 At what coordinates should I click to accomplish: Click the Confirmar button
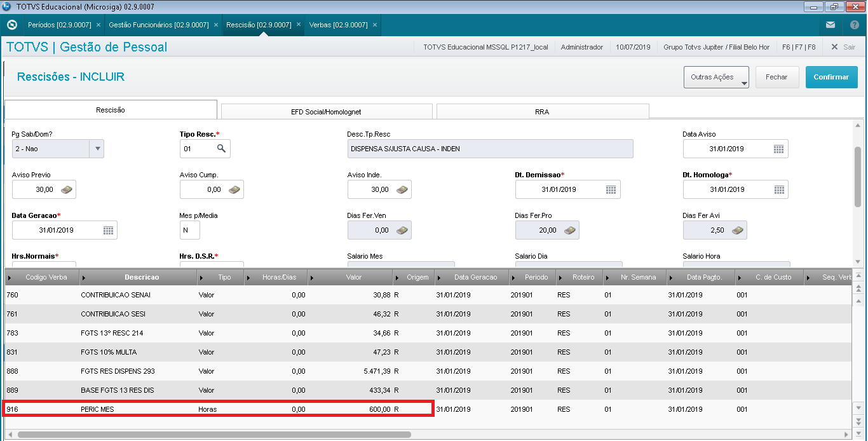[831, 77]
